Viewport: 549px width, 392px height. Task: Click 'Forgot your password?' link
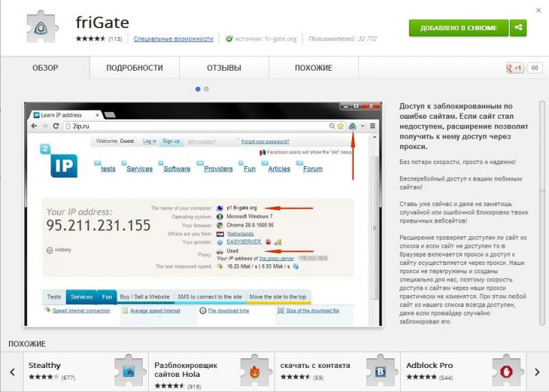[x=265, y=141]
